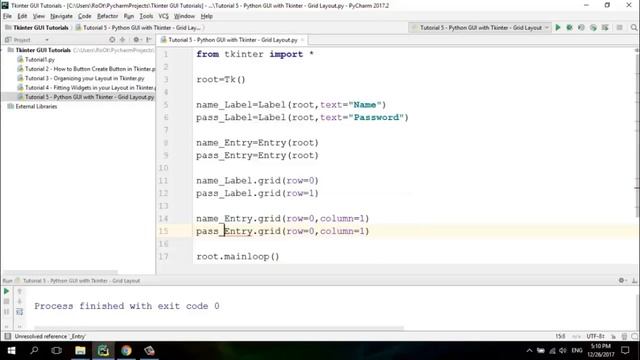
Task: Open the Refactor menu
Action: click(x=107, y=16)
